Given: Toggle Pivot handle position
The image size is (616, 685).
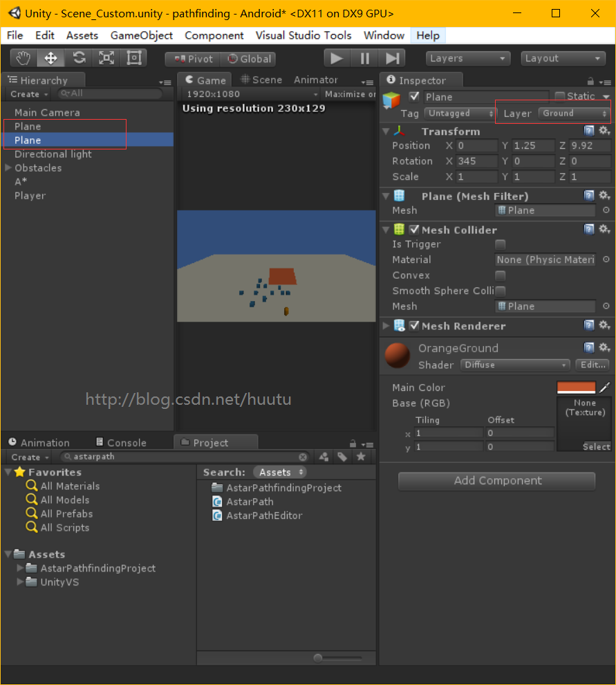Looking at the screenshot, I should 193,59.
